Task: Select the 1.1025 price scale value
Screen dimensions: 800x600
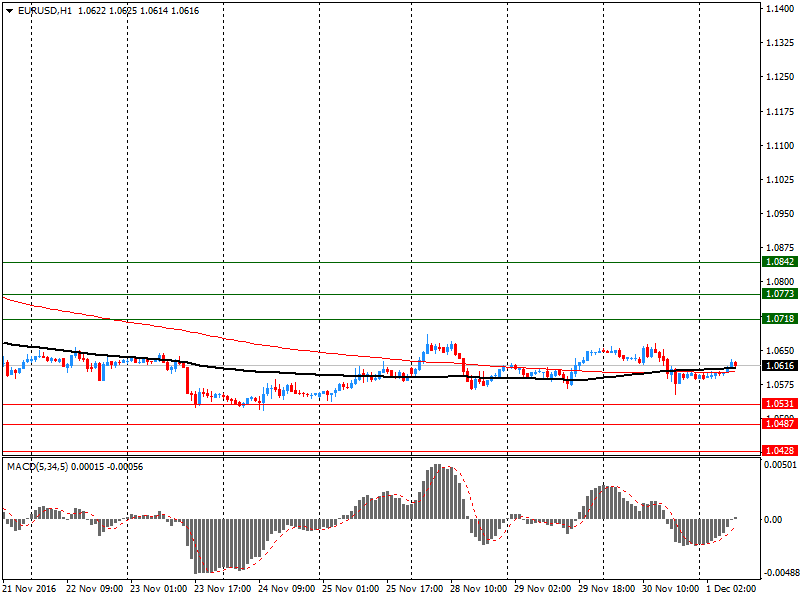Action: 780,180
